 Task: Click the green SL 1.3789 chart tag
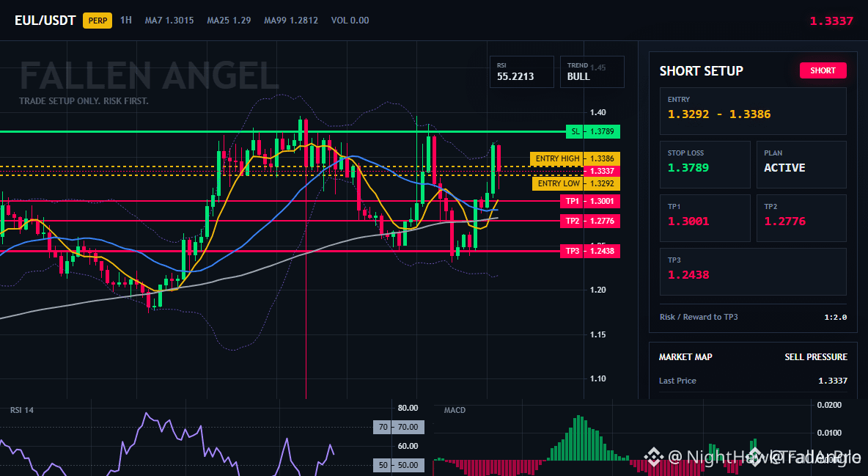593,131
